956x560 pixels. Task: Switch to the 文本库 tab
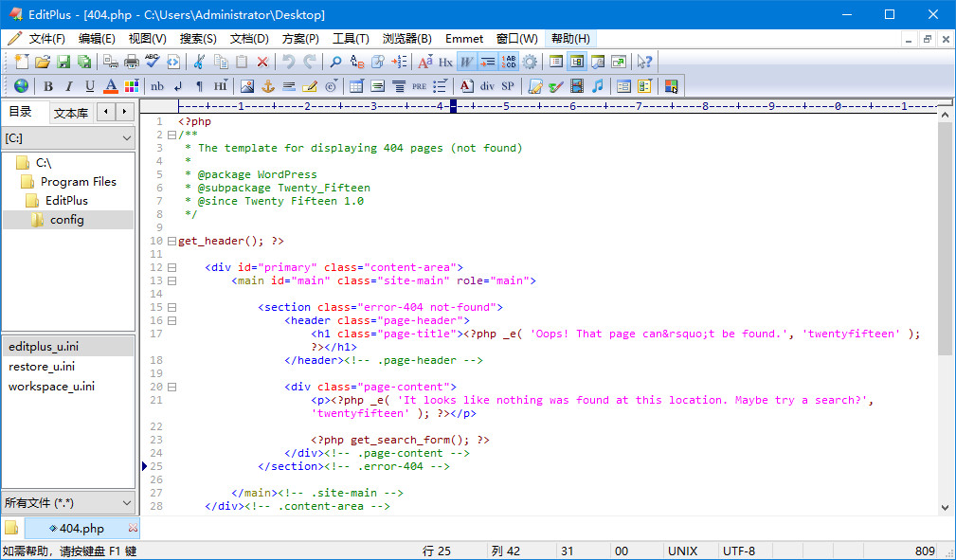tap(71, 113)
